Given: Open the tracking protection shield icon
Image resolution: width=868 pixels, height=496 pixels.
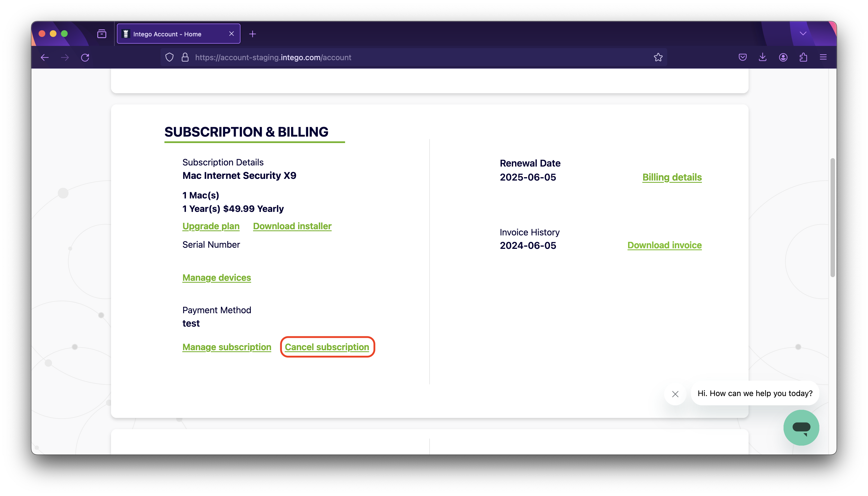Looking at the screenshot, I should tap(169, 57).
